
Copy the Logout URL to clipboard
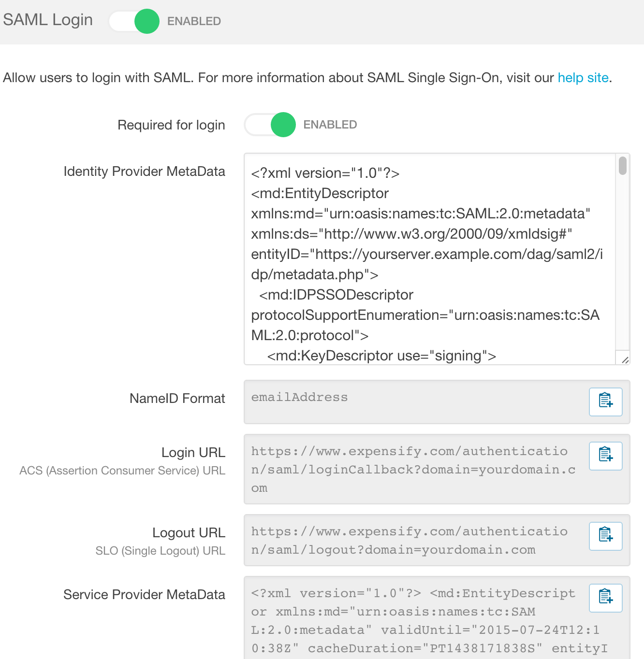[x=605, y=536]
